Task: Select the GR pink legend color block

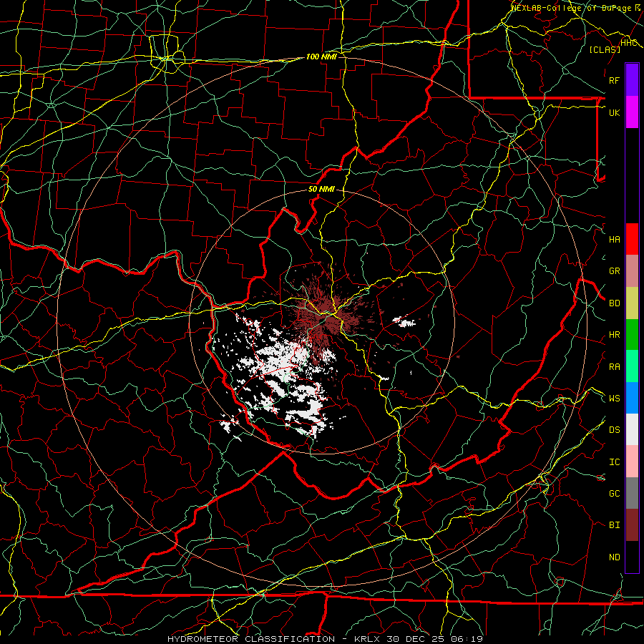Action: point(632,271)
